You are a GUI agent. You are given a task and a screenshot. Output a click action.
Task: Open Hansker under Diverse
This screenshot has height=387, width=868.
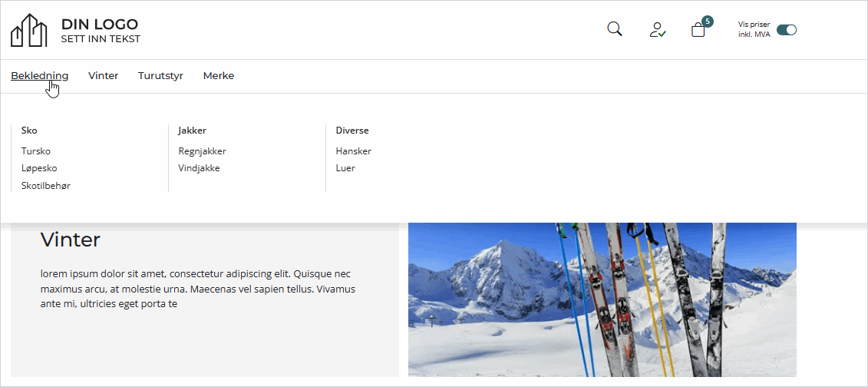coord(353,151)
